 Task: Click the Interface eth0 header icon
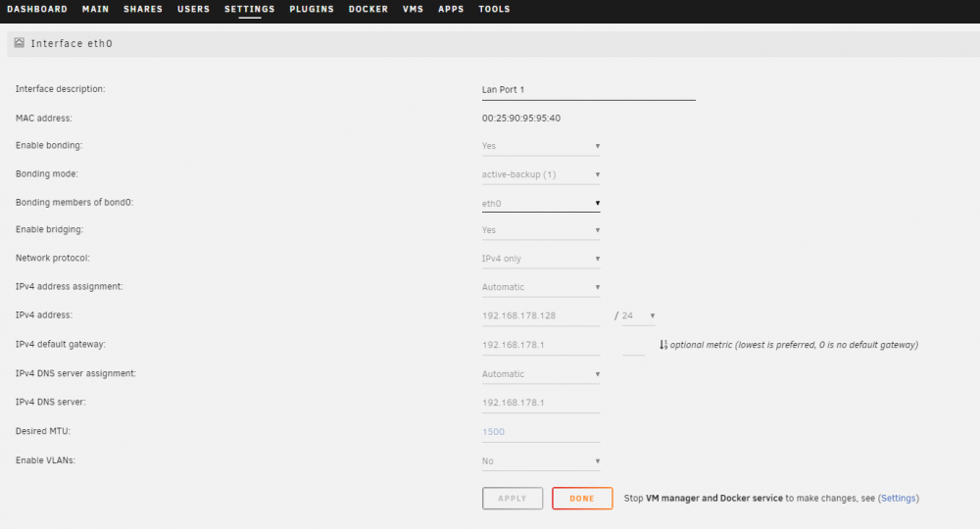pos(20,43)
